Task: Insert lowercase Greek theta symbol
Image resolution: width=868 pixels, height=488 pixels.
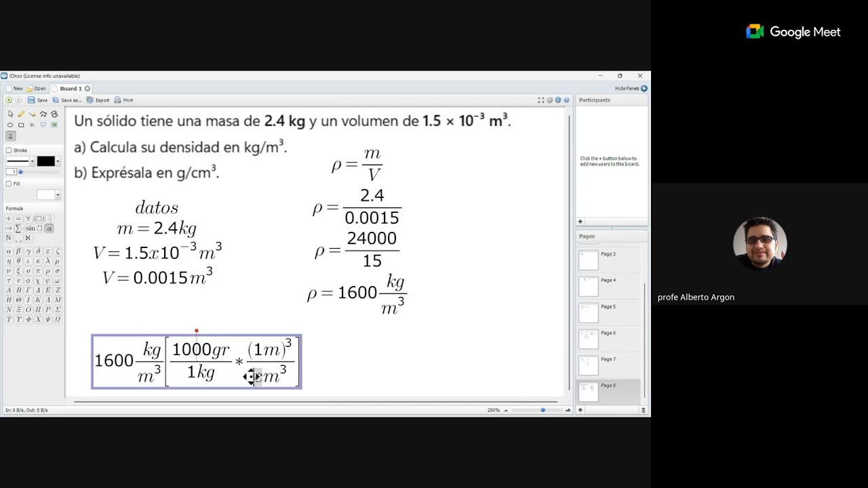Action: 18,261
